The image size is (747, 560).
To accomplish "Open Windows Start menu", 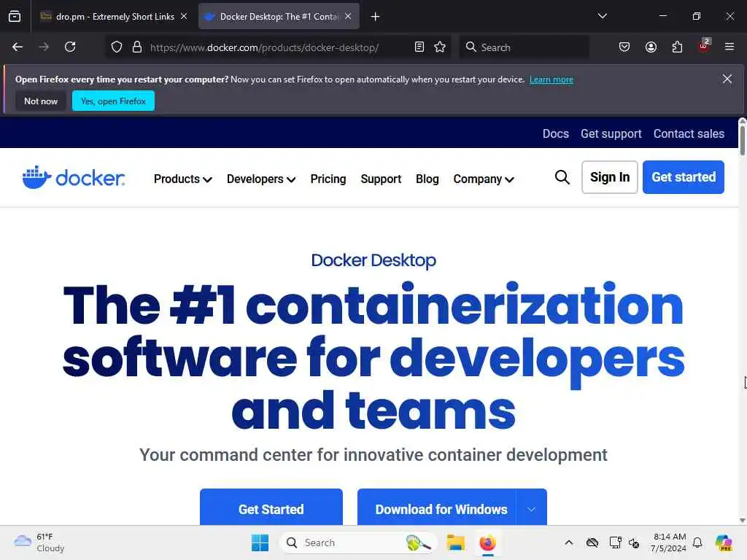I will (260, 542).
